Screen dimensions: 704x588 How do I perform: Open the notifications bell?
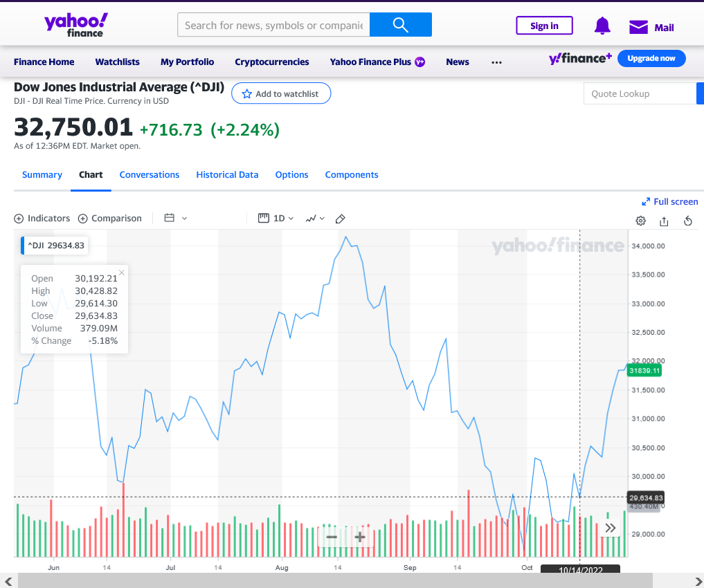click(x=602, y=26)
